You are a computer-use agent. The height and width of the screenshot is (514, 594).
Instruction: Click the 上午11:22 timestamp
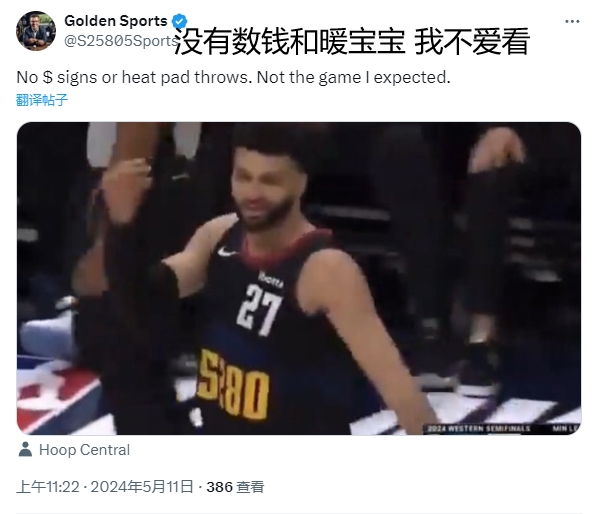(x=48, y=487)
